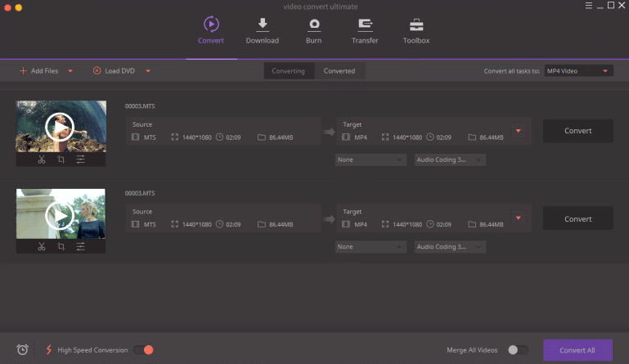The image size is (629, 364).
Task: Click the Load DVD button
Action: pyautogui.click(x=114, y=70)
